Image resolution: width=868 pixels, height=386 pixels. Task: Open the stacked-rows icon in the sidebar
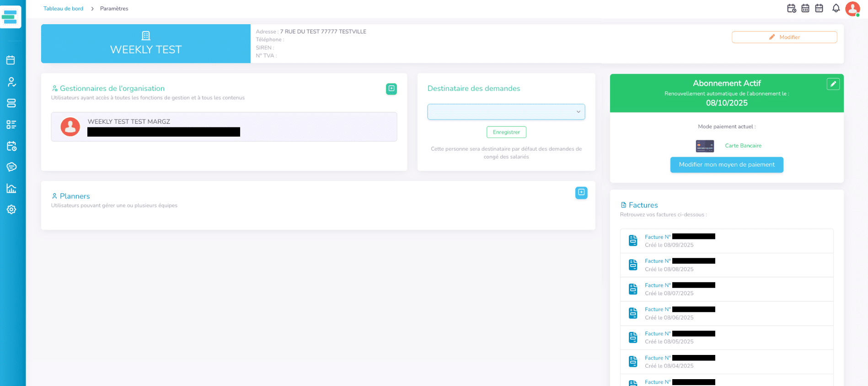11,103
